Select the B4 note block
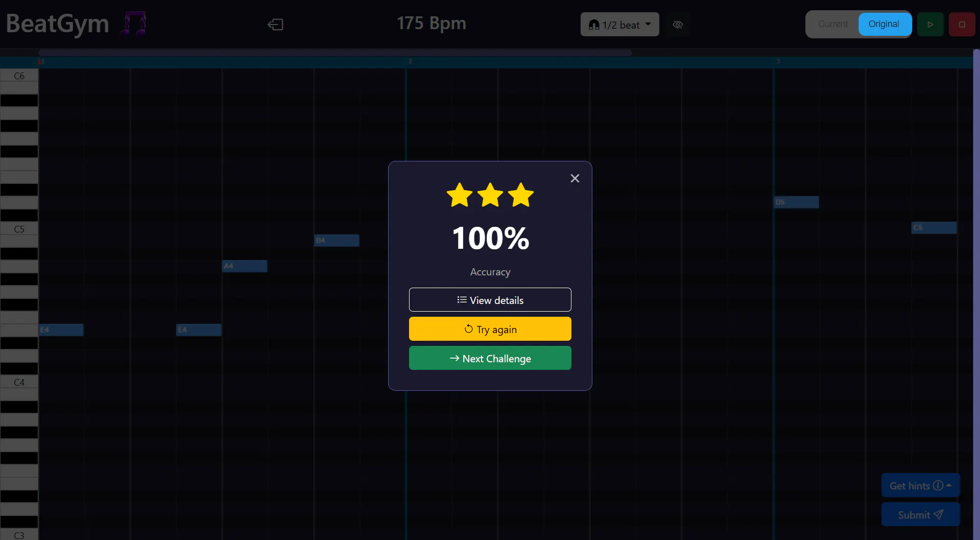This screenshot has height=540, width=980. coord(337,240)
